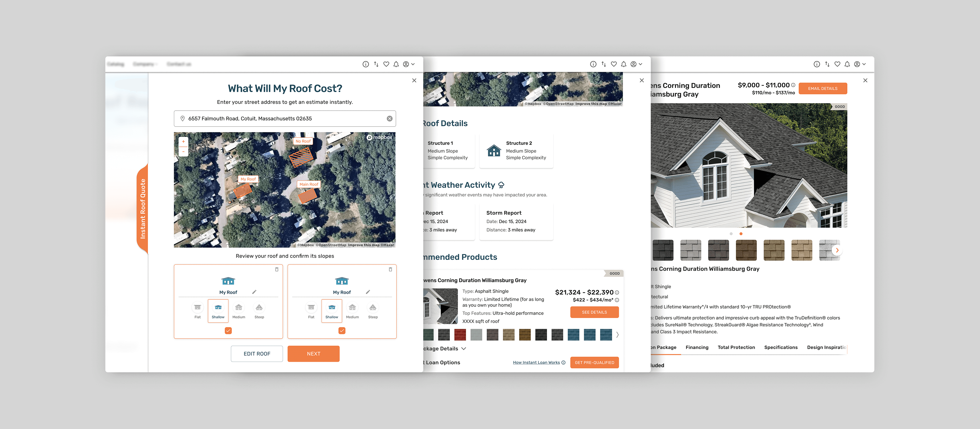Switch to the Financing tab
The width and height of the screenshot is (980, 429).
coord(697,347)
